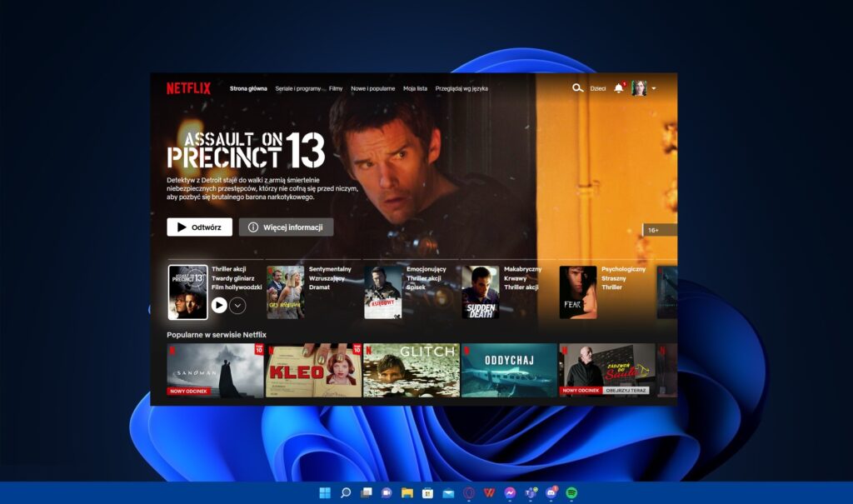The height and width of the screenshot is (504, 853).
Task: Open Messenger from taskbar
Action: point(510,492)
